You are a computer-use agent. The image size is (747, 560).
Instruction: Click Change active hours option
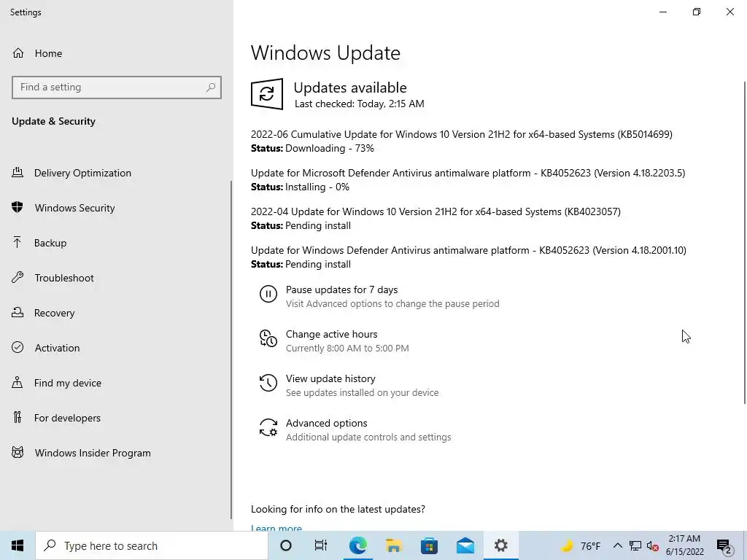pos(332,334)
